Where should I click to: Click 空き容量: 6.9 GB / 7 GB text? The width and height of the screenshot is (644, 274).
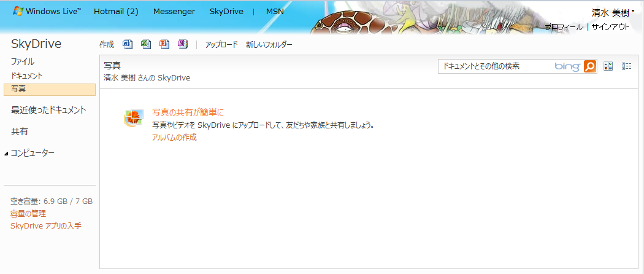click(52, 201)
